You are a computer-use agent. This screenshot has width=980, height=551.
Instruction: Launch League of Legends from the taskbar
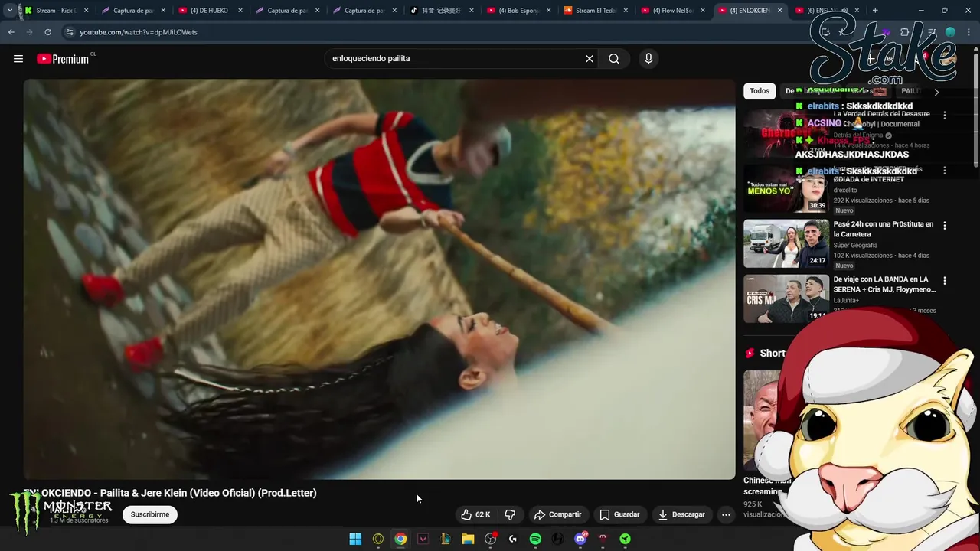point(446,540)
